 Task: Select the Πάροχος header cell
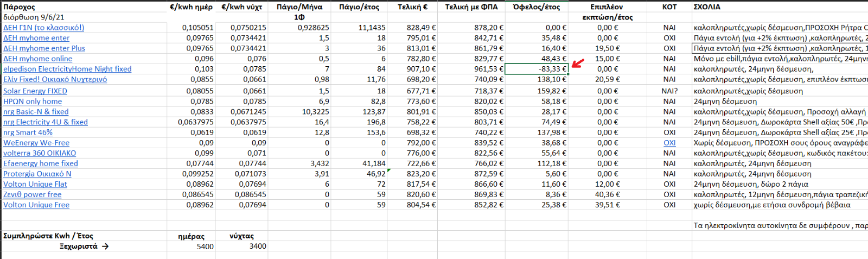[85, 7]
